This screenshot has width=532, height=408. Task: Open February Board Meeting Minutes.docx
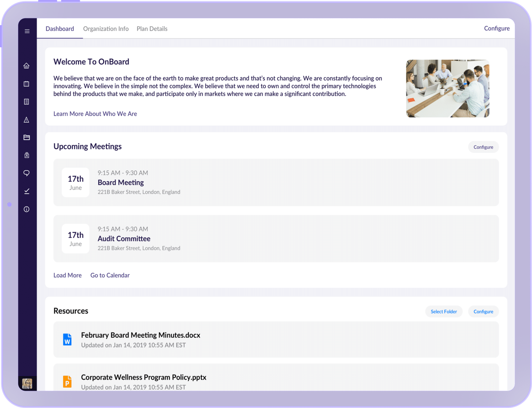click(140, 335)
